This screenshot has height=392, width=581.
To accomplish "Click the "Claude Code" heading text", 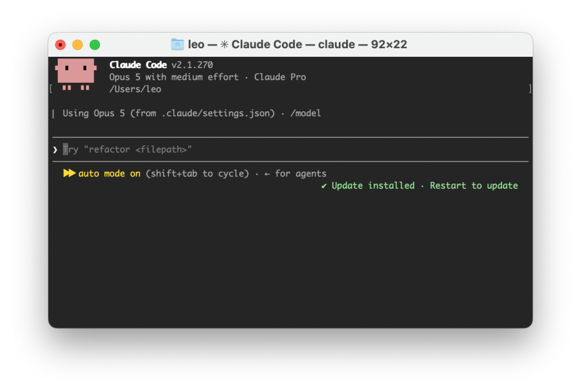I will 138,65.
